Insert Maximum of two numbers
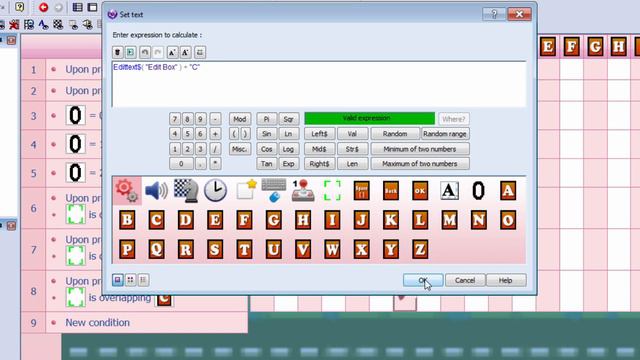640x360 pixels. point(420,164)
